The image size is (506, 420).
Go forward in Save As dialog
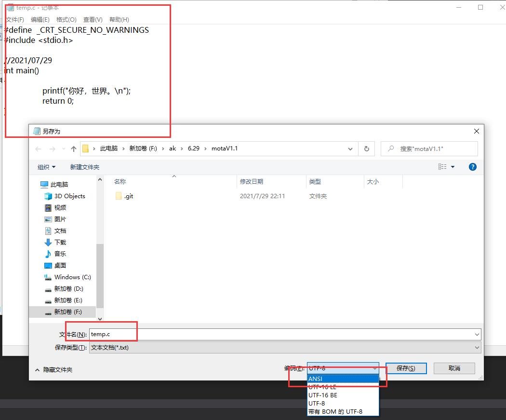click(x=52, y=149)
